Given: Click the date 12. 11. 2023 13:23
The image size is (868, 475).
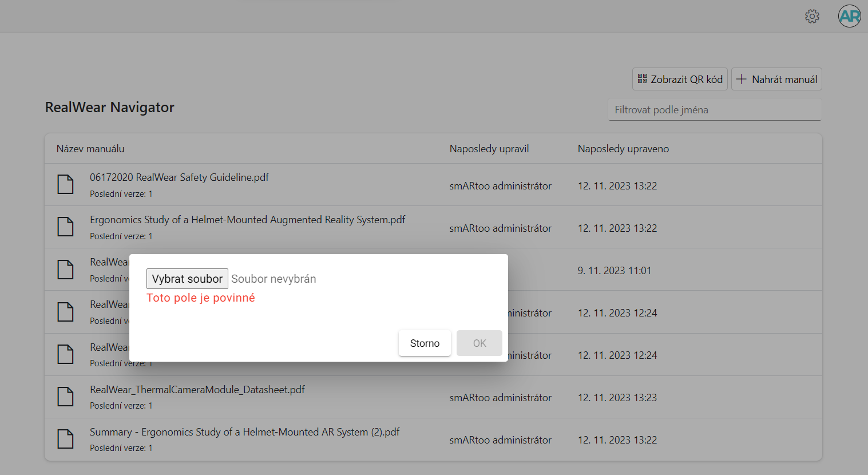Looking at the screenshot, I should pyautogui.click(x=617, y=398).
